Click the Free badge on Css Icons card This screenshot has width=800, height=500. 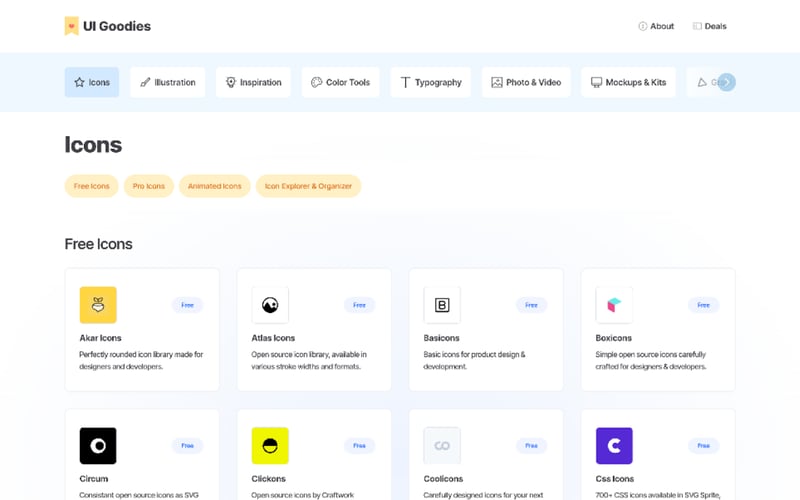coord(704,446)
